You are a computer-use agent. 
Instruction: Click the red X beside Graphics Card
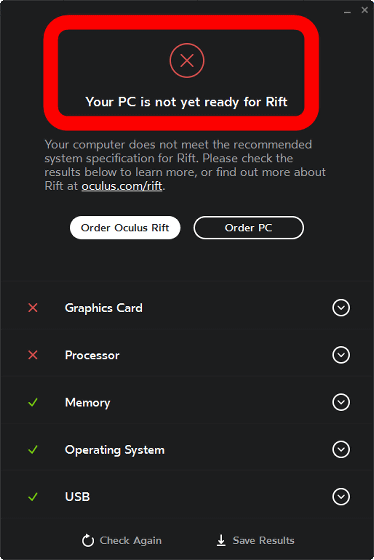pos(33,308)
